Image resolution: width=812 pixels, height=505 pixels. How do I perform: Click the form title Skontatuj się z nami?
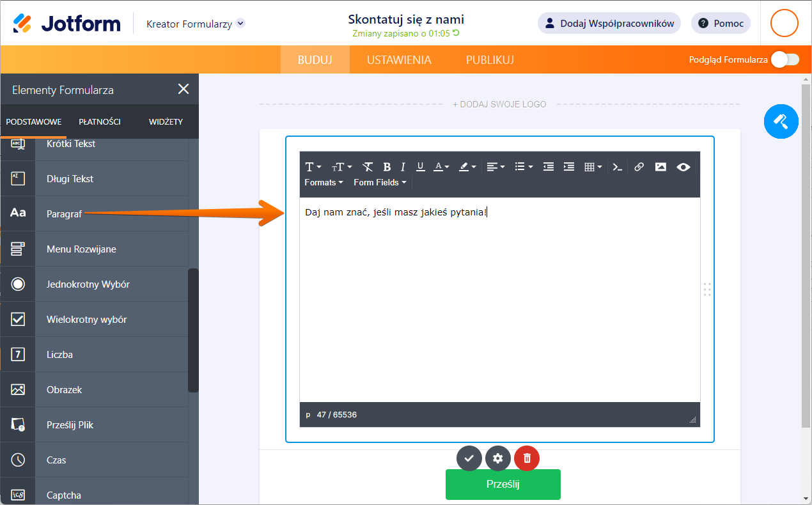(406, 19)
